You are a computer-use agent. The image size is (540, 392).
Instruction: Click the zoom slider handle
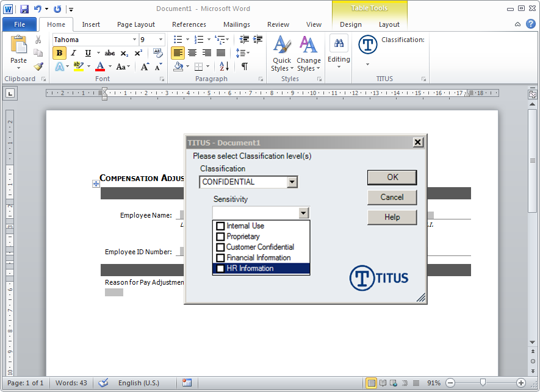point(483,383)
